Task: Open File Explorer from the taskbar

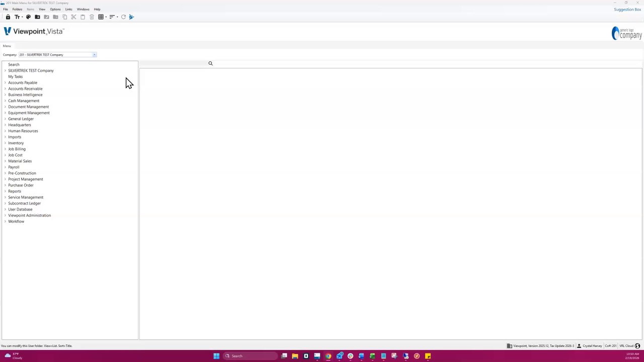Action: point(295,356)
